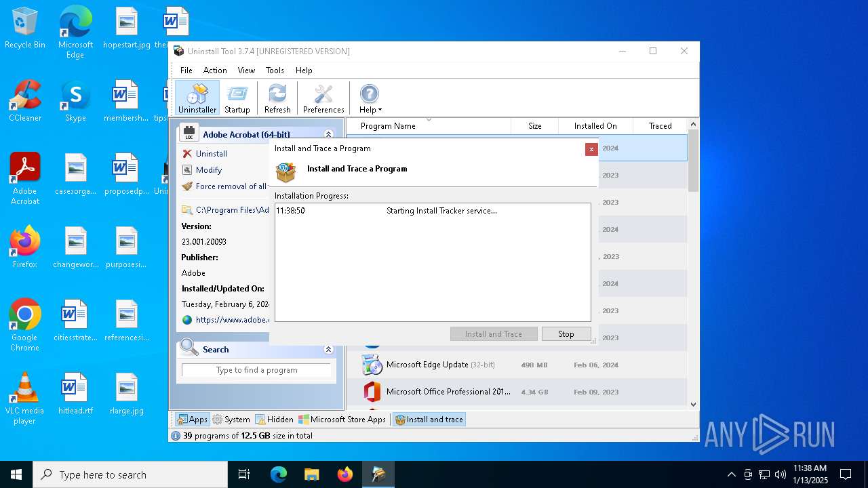Close the Install and Trace dialog

pos(591,149)
